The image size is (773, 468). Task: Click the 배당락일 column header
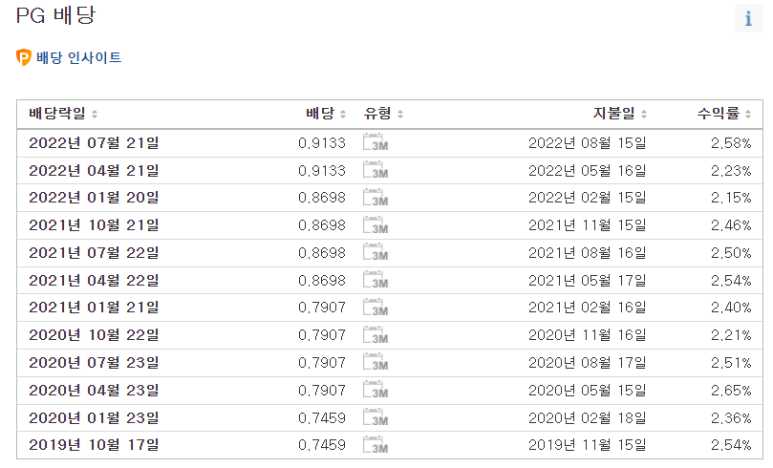click(x=57, y=114)
